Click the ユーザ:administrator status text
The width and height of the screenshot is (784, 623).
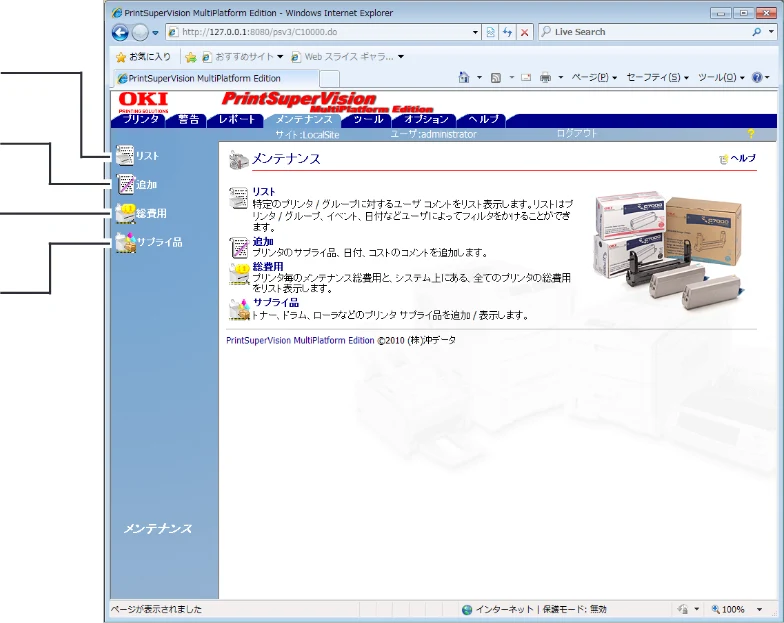434,134
